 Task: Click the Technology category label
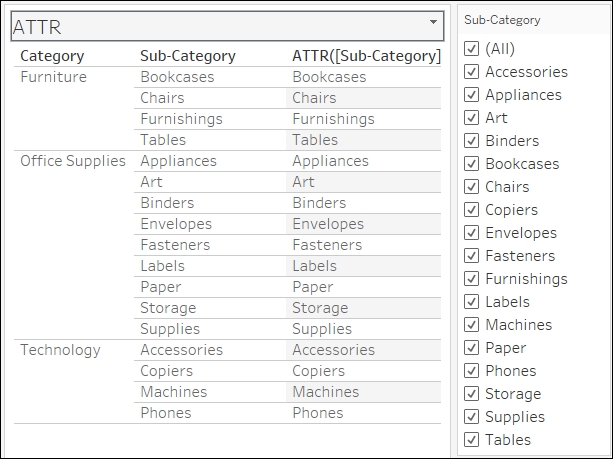(x=60, y=350)
